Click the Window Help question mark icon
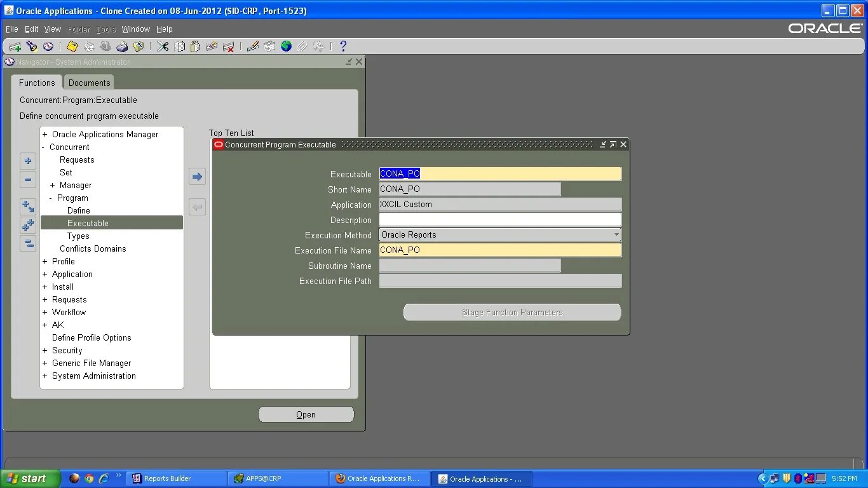The height and width of the screenshot is (488, 868). (x=343, y=46)
